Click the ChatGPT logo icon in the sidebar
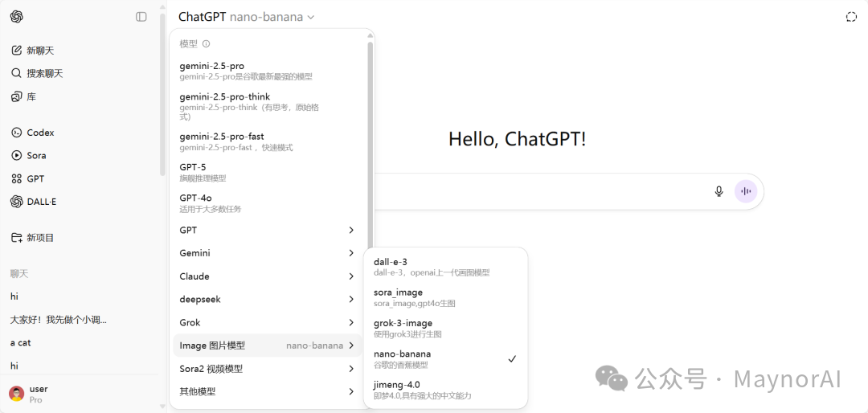The image size is (868, 413). tap(17, 17)
